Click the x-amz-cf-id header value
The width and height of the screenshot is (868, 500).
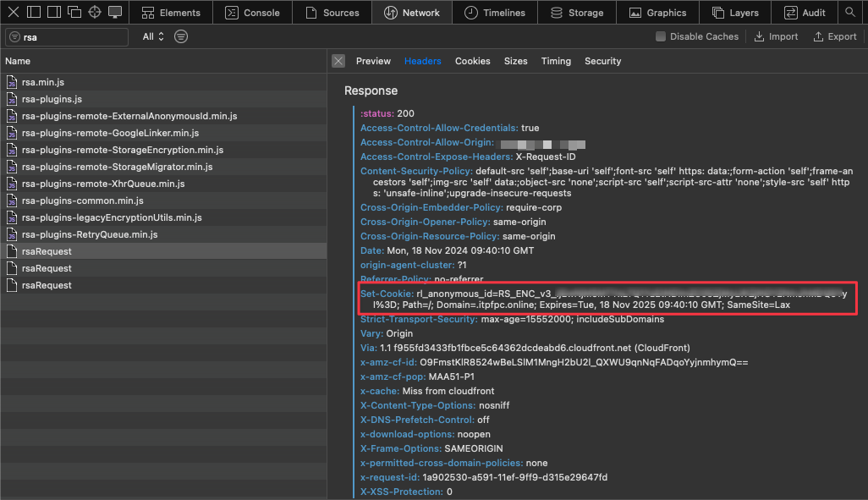coord(584,363)
